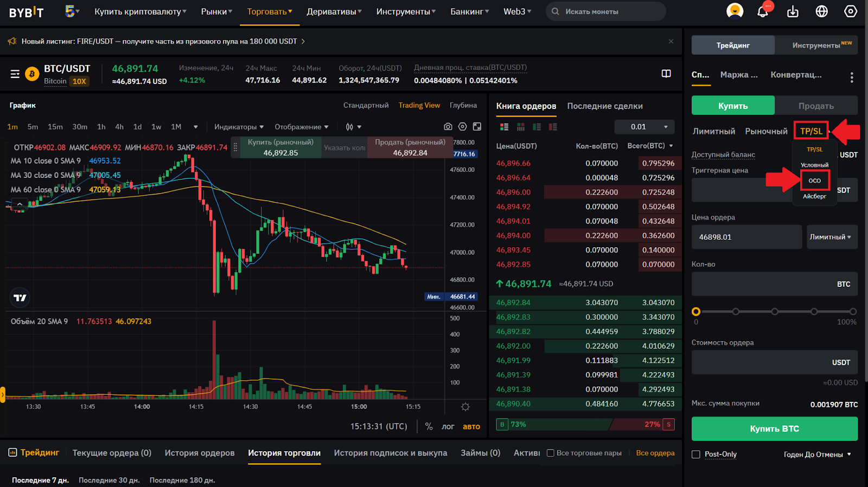Select the sell-only order book view icon

pyautogui.click(x=553, y=127)
